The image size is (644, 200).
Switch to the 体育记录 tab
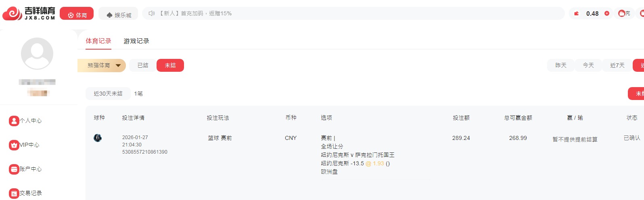click(98, 41)
